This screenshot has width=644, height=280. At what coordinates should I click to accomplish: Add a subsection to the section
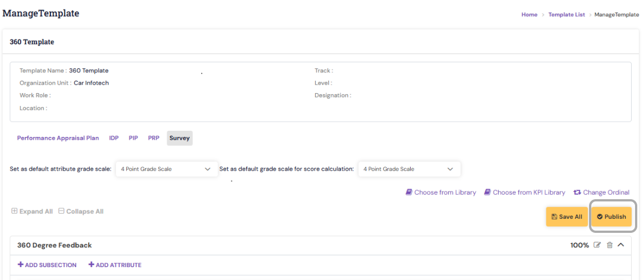[47, 265]
